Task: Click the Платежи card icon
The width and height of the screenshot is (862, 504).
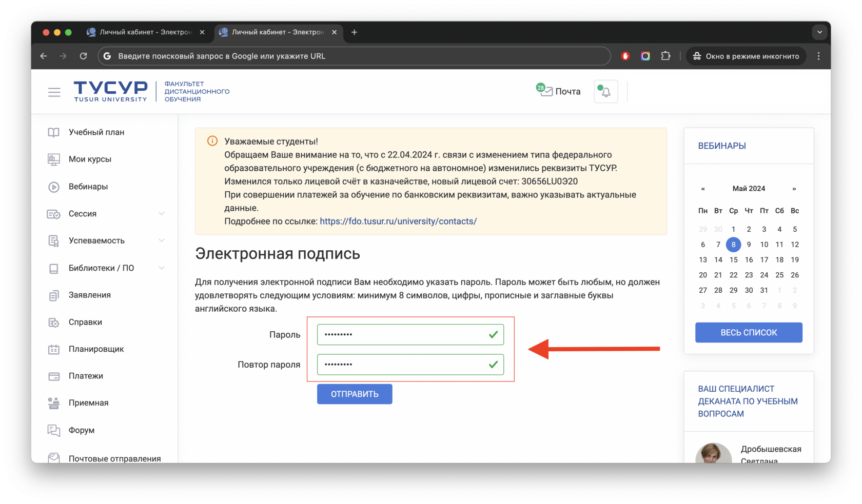Action: point(54,376)
